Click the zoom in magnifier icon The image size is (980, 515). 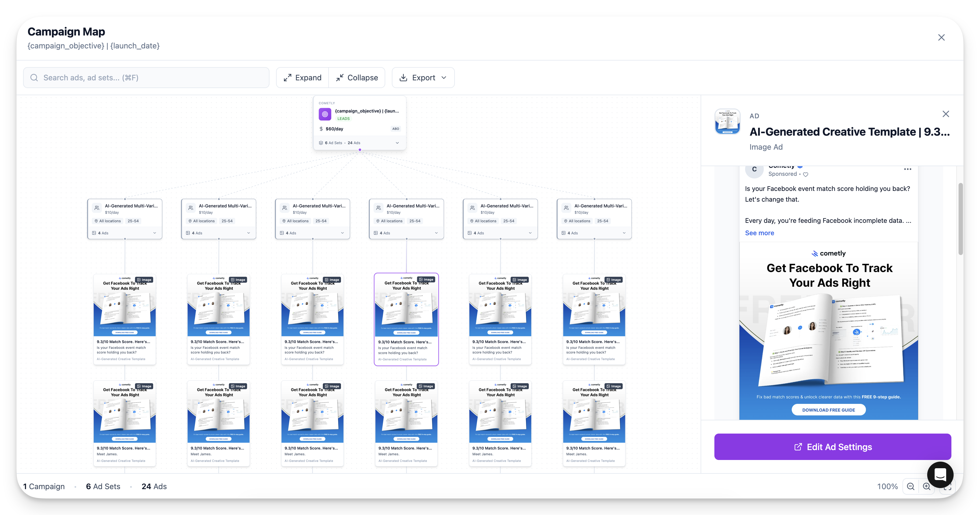coord(926,486)
